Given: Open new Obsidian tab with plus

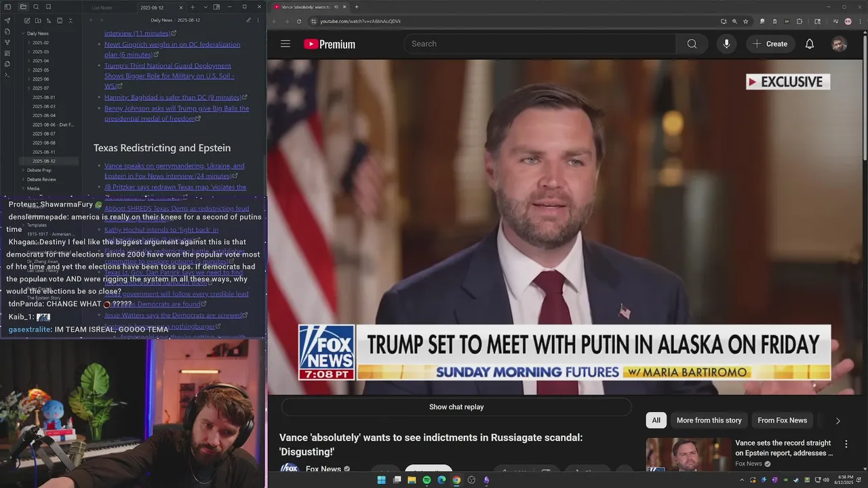Looking at the screenshot, I should point(192,7).
